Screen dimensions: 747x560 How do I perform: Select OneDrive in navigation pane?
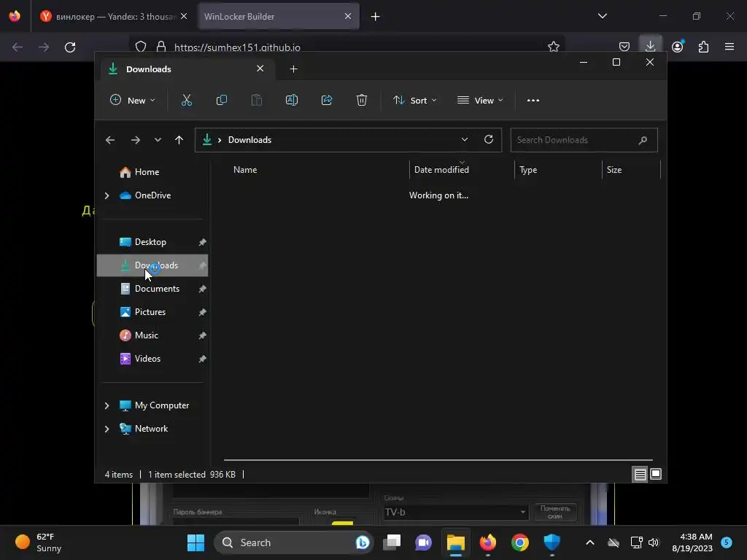(152, 195)
